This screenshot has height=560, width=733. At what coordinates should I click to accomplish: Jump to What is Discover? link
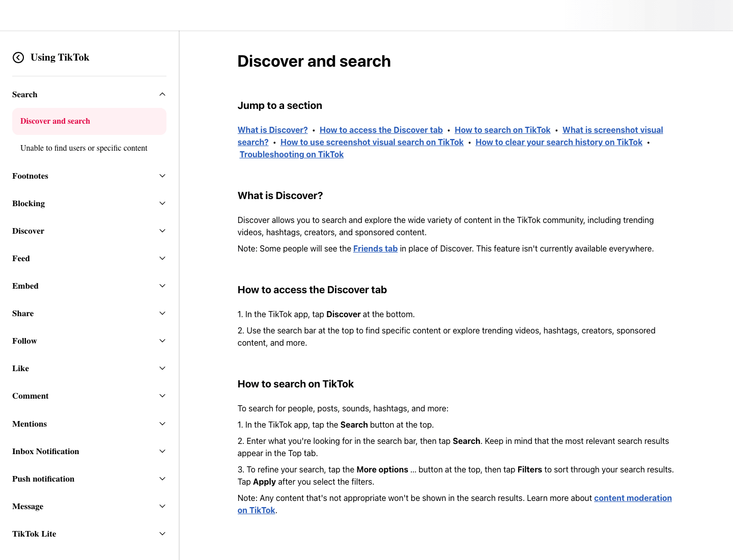coord(273,130)
